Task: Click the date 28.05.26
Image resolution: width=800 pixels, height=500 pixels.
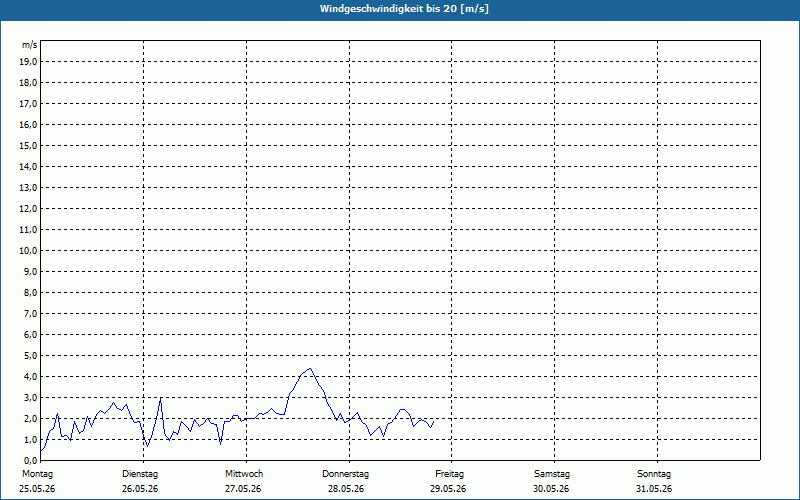Action: 346,489
